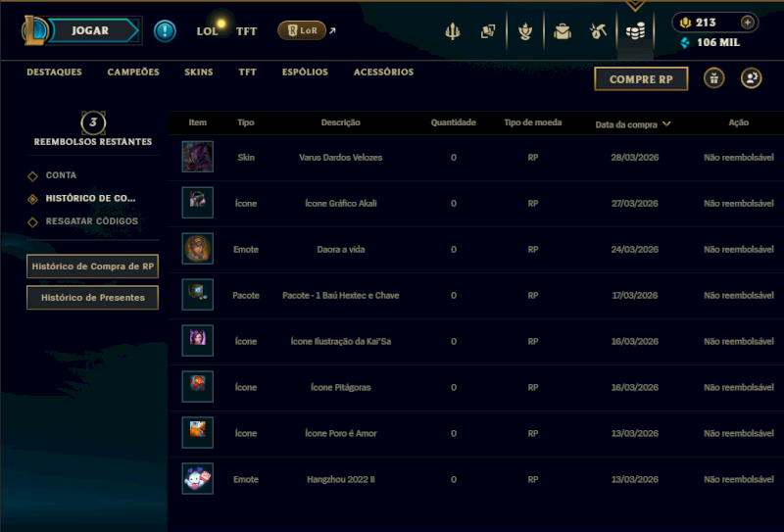The image size is (784, 532).
Task: Open the crafting hammer icon
Action: (x=598, y=31)
